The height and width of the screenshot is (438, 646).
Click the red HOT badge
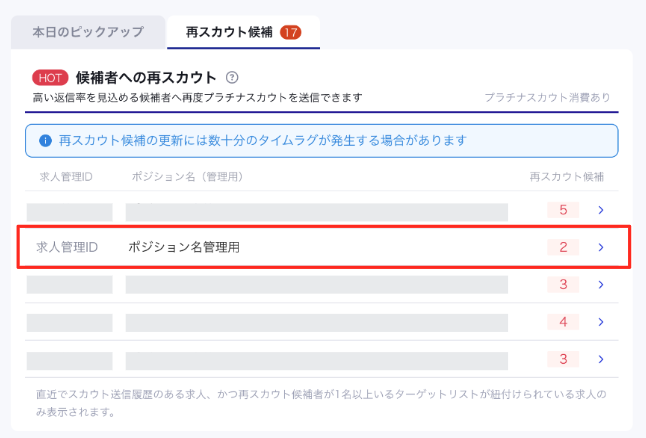[x=50, y=77]
